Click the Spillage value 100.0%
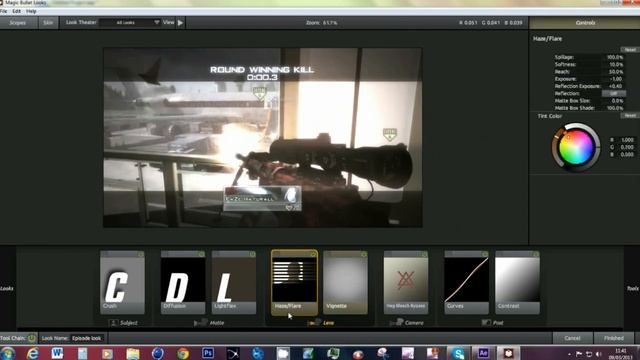 point(615,58)
